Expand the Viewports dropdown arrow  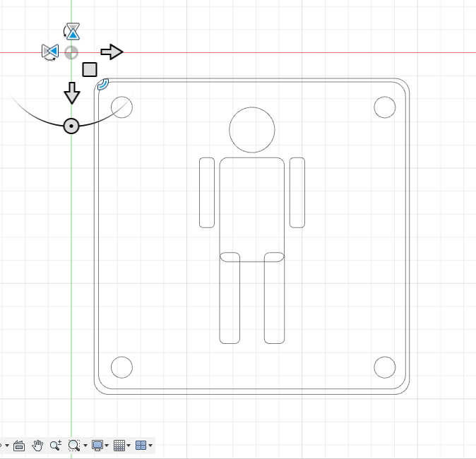pyautogui.click(x=150, y=446)
